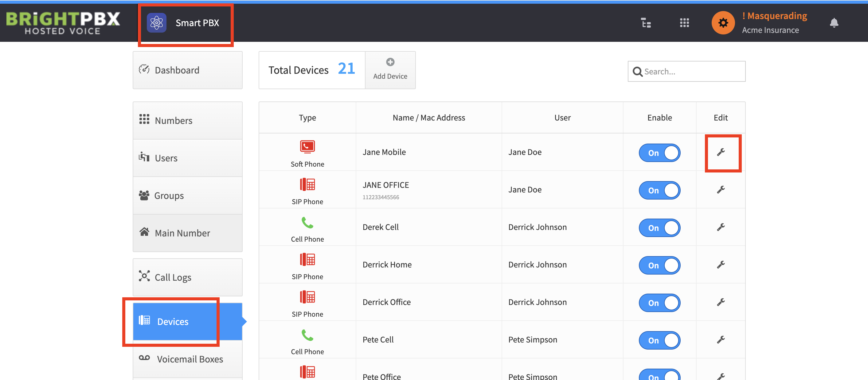The image size is (868, 380).
Task: Click the Edit column header
Action: pyautogui.click(x=720, y=118)
